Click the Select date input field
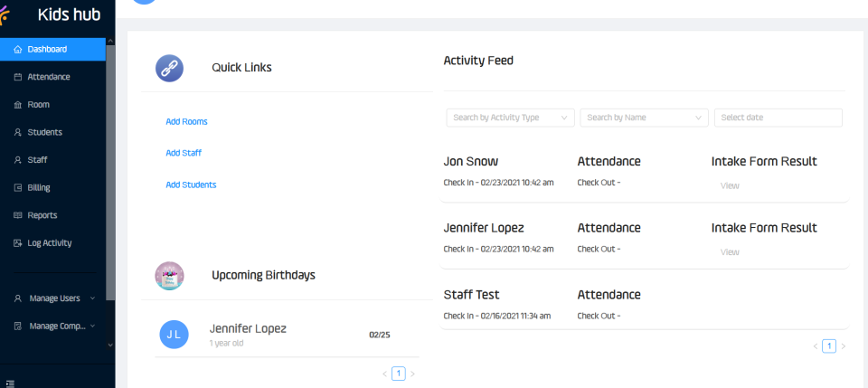This screenshot has width=868, height=388. [x=778, y=118]
